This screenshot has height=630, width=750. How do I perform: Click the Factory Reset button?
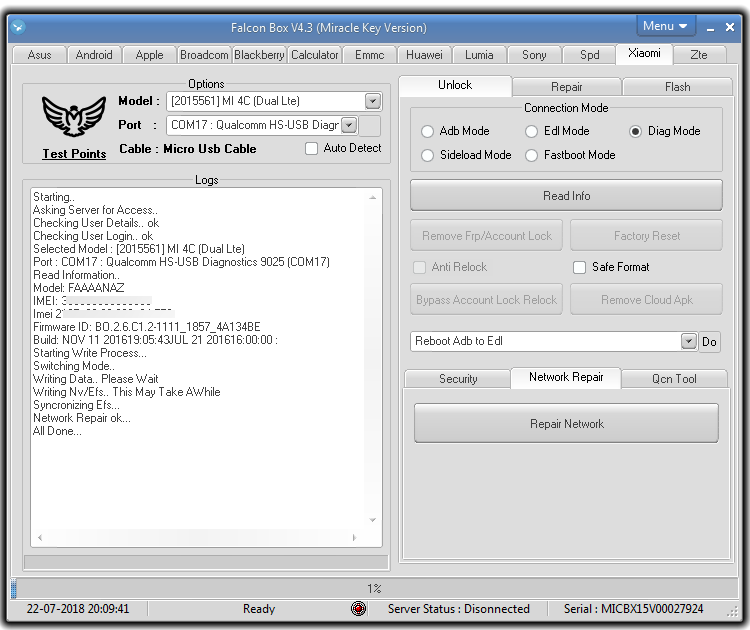[647, 236]
